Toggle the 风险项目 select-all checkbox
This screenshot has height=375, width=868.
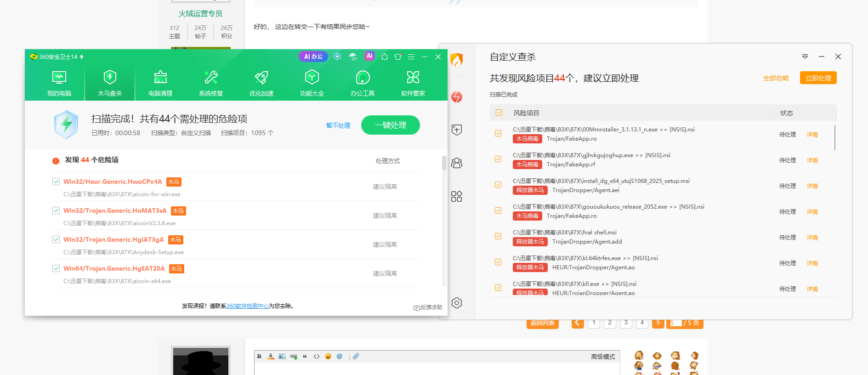(499, 113)
